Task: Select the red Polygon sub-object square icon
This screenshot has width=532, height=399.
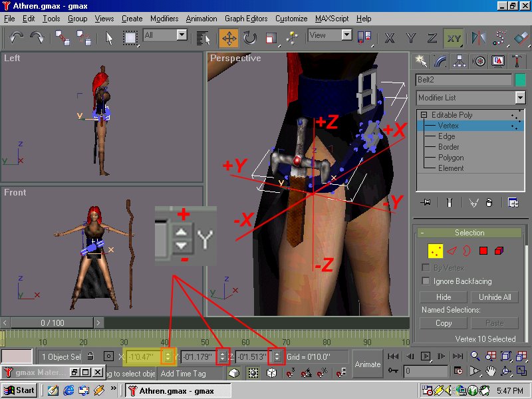Action: (483, 251)
